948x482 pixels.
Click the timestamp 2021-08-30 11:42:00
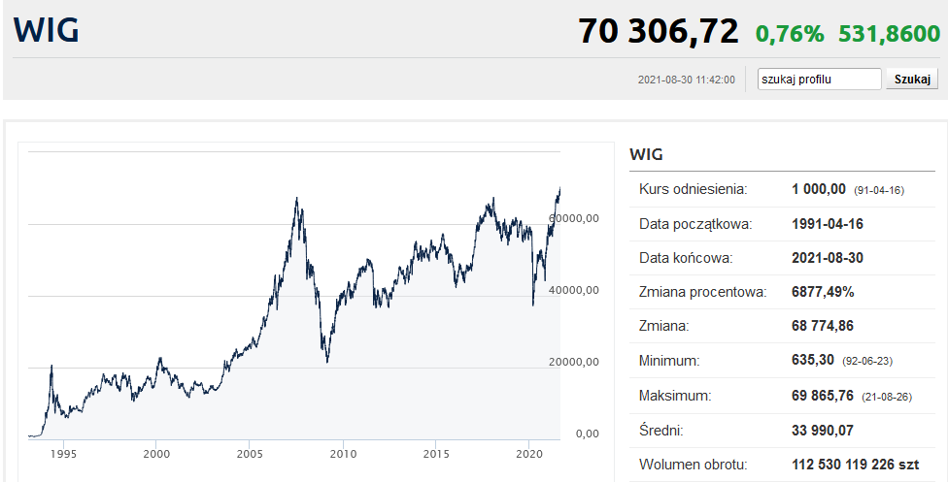[687, 80]
